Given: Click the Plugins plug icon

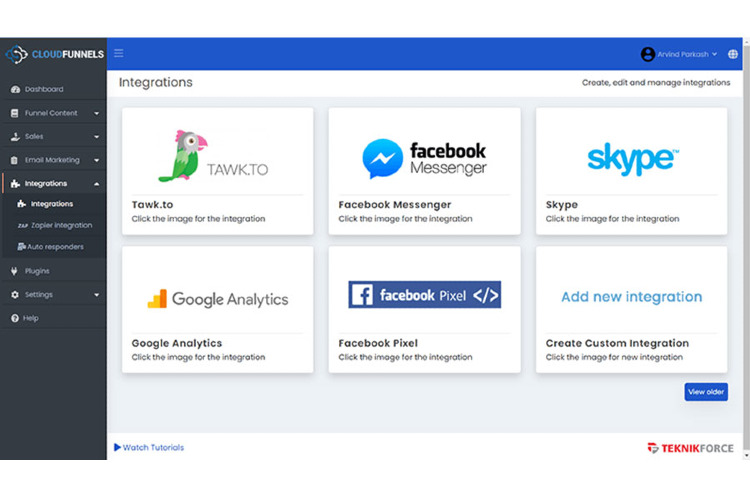Looking at the screenshot, I should coord(14,271).
